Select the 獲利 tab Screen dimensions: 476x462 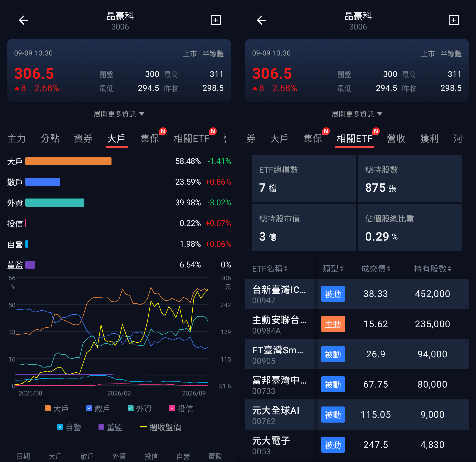(429, 138)
